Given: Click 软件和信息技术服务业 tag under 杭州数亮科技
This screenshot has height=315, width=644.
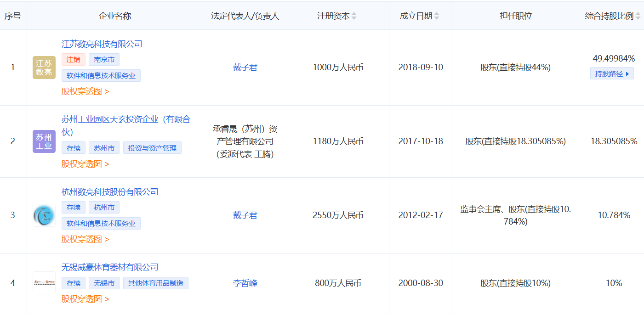Looking at the screenshot, I should click(101, 224).
